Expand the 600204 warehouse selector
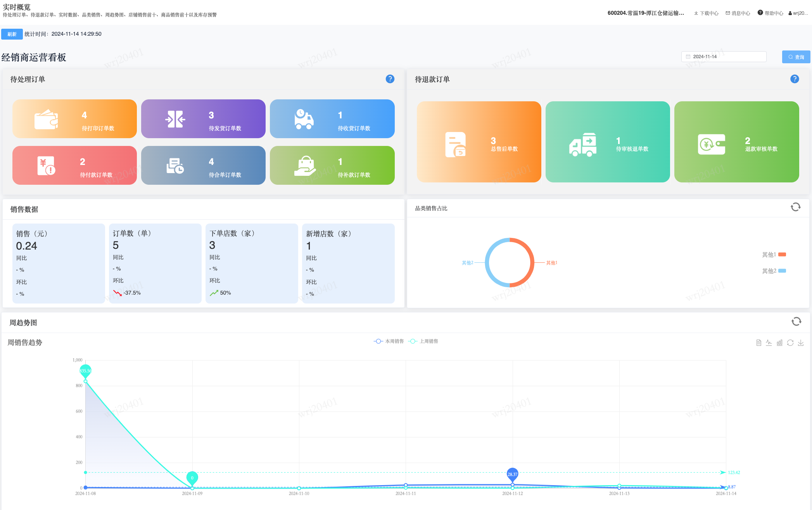The image size is (812, 510). click(x=646, y=13)
